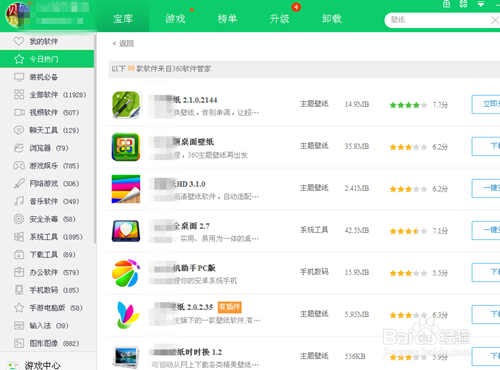This screenshot has width=500, height=370.
Task: Open 输入法 (39) keyboard category
Action: 47,326
